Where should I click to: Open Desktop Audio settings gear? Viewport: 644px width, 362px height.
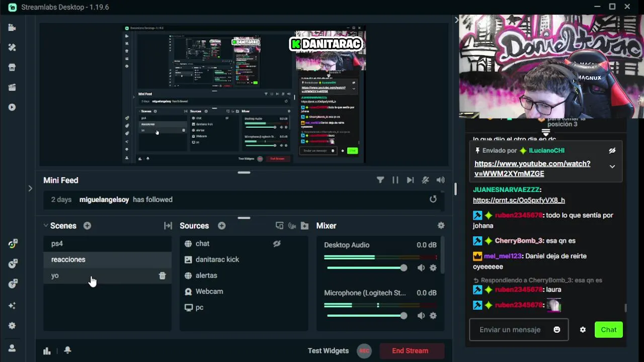pos(433,268)
